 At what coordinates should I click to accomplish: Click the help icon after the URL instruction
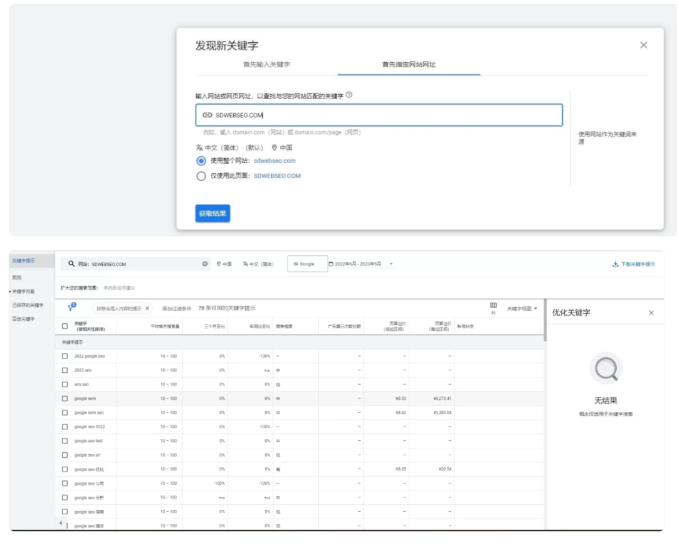coord(349,95)
